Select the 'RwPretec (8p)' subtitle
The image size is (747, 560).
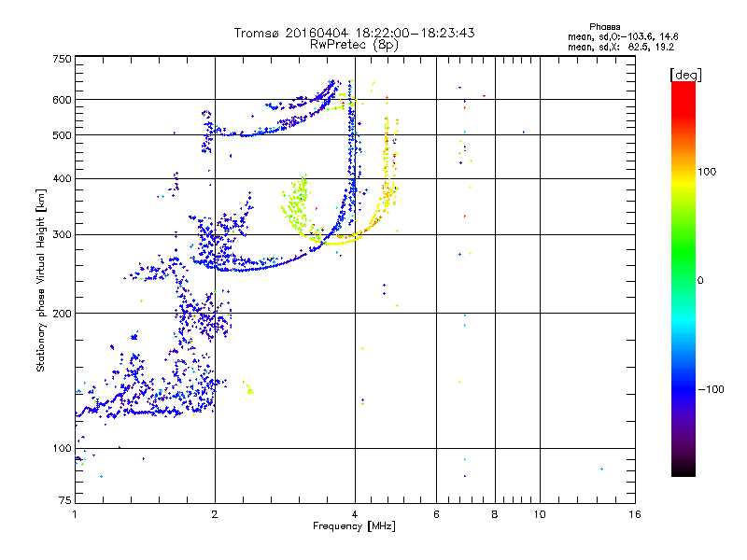[x=354, y=45]
